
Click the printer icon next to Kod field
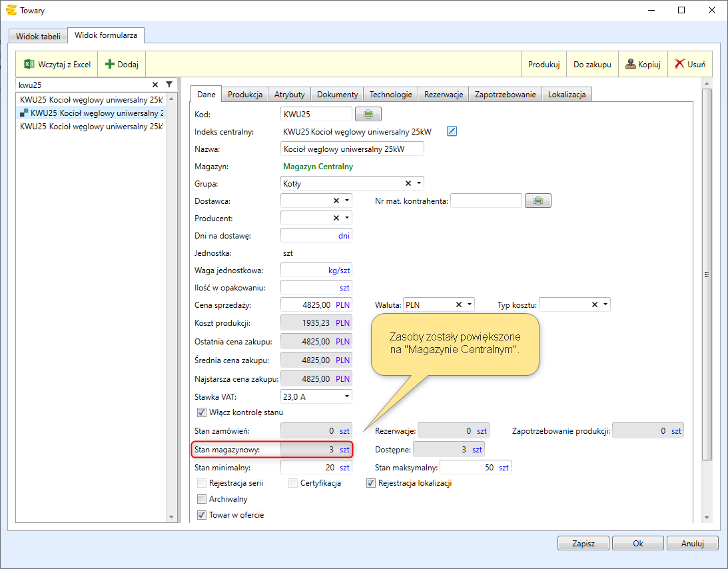[368, 115]
